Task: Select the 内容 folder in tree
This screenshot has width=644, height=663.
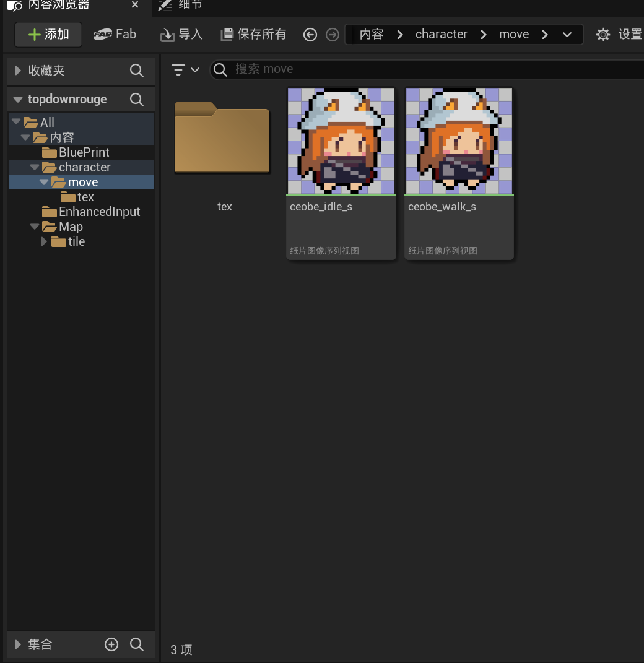Action: pos(81,137)
